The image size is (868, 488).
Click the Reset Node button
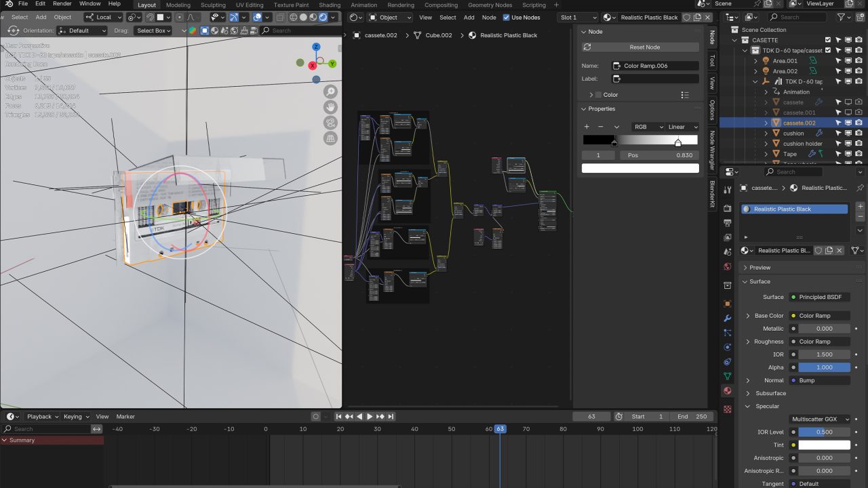click(x=640, y=47)
